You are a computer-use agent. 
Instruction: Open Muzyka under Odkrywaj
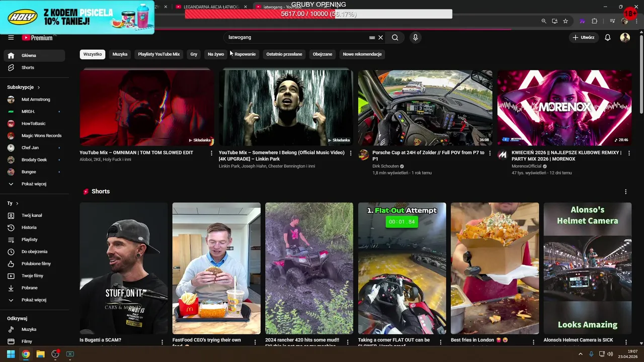pyautogui.click(x=34, y=329)
